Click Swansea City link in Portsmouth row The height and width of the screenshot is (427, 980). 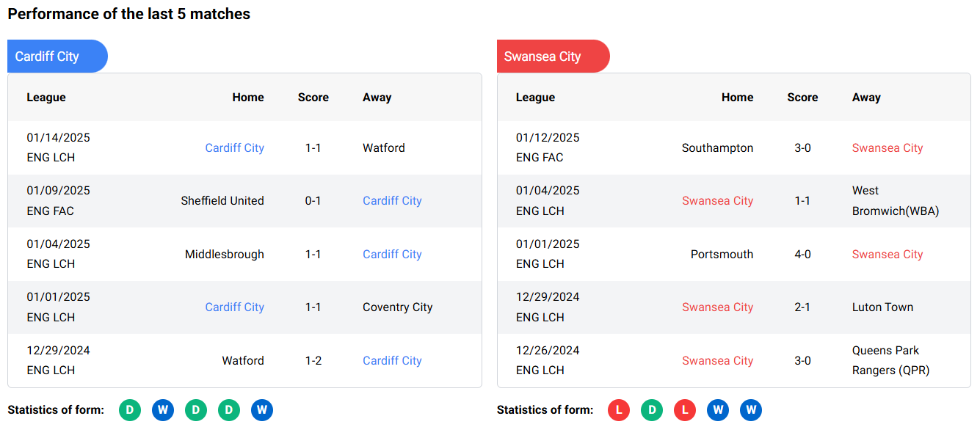click(887, 255)
